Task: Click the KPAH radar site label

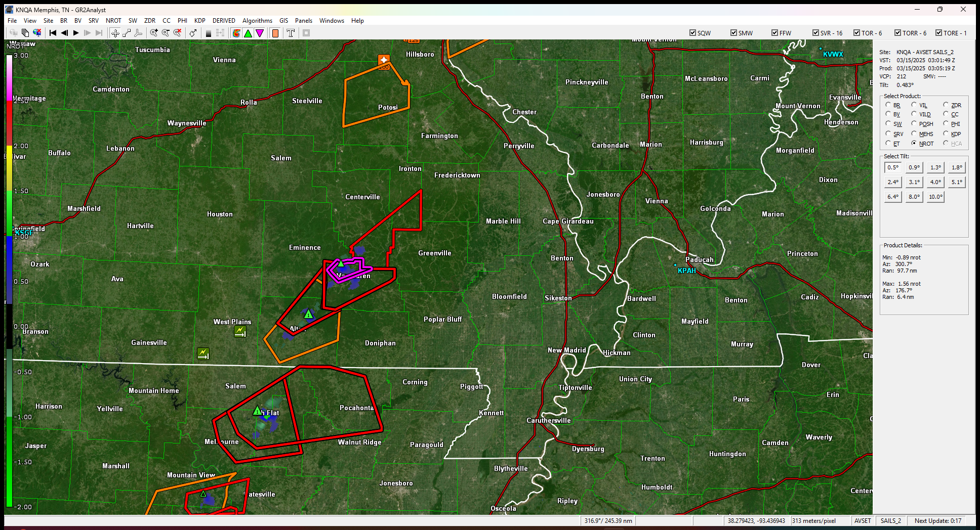Action: (686, 271)
